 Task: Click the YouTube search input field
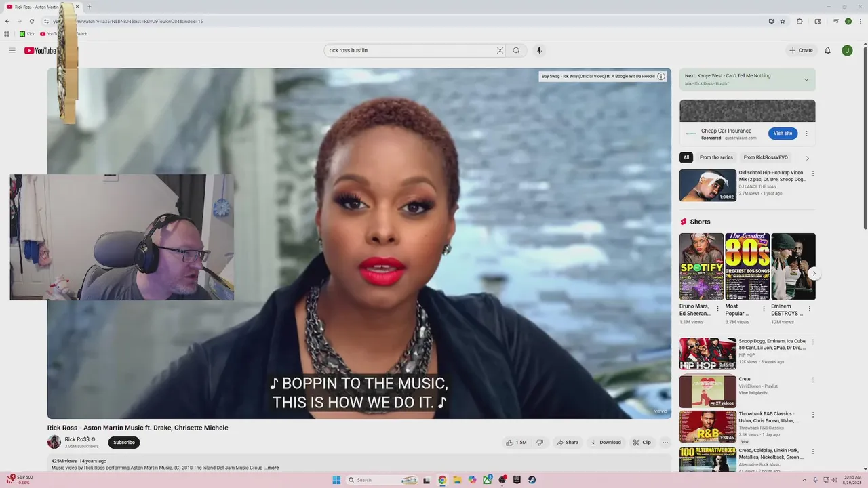click(410, 50)
